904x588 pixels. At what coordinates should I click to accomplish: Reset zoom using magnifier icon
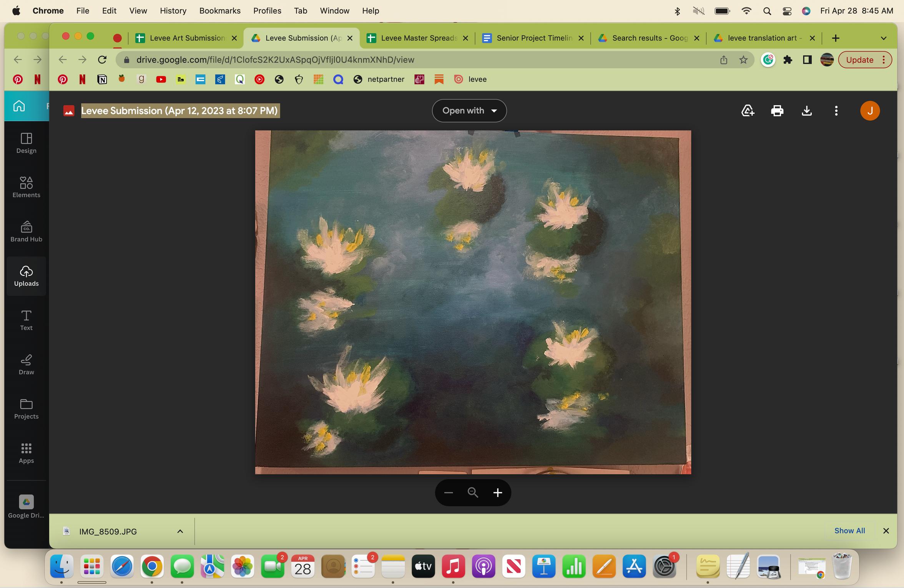click(x=473, y=493)
